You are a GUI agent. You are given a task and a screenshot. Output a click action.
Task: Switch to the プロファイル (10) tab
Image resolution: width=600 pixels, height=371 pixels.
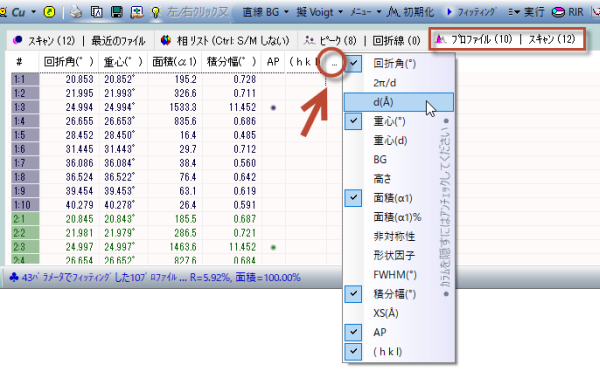482,39
